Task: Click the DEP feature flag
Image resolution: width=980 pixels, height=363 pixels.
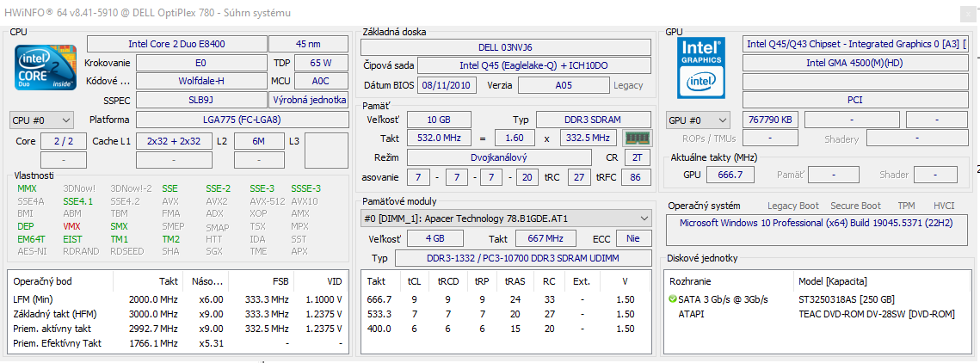Action: [x=26, y=226]
